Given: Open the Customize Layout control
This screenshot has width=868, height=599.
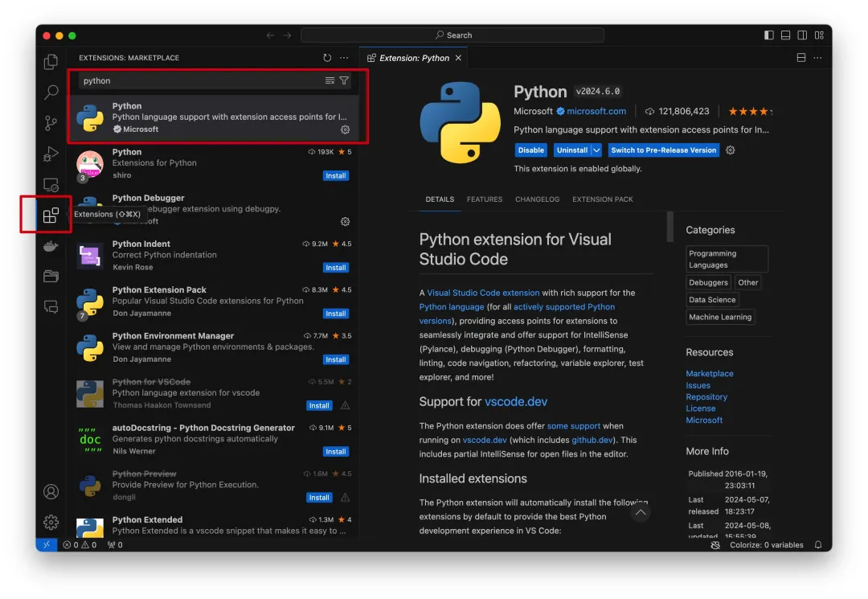Looking at the screenshot, I should [x=819, y=35].
